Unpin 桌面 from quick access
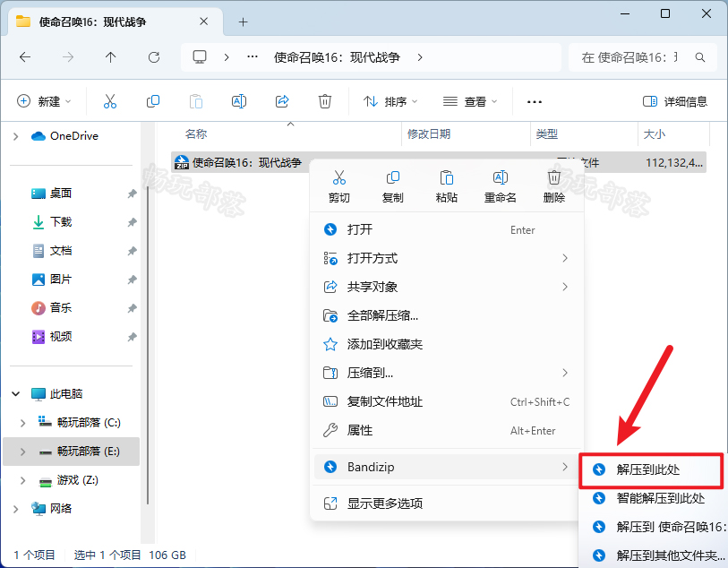The image size is (728, 568). [133, 194]
